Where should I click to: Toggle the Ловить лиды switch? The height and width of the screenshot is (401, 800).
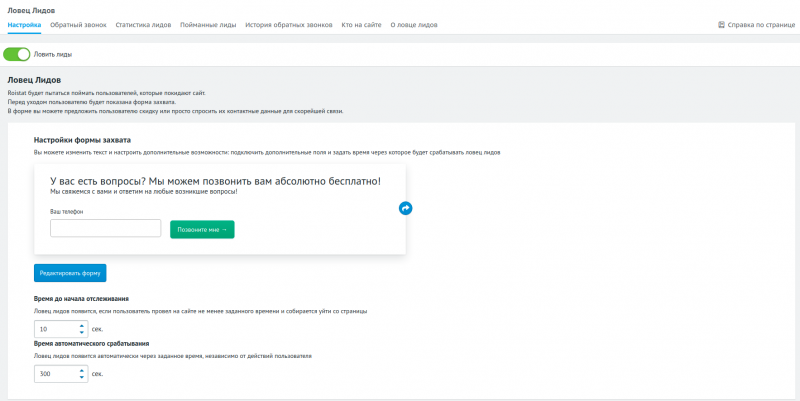[17, 54]
